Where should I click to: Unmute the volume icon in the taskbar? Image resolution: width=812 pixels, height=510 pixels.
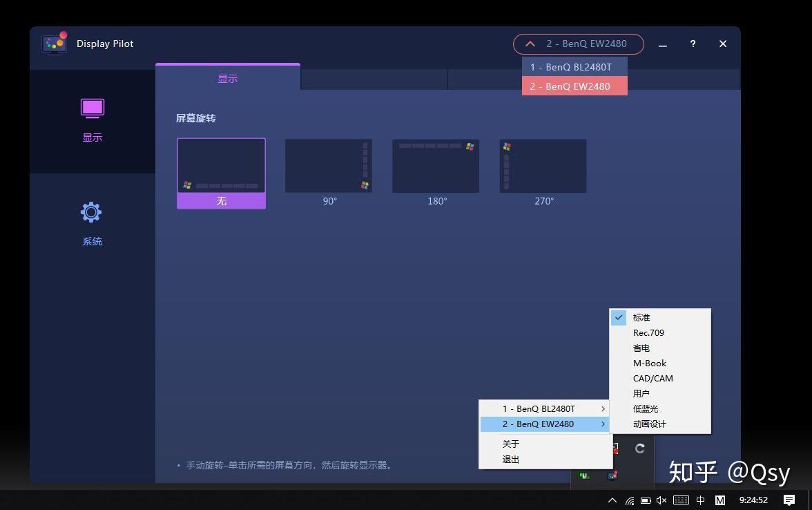coord(661,500)
